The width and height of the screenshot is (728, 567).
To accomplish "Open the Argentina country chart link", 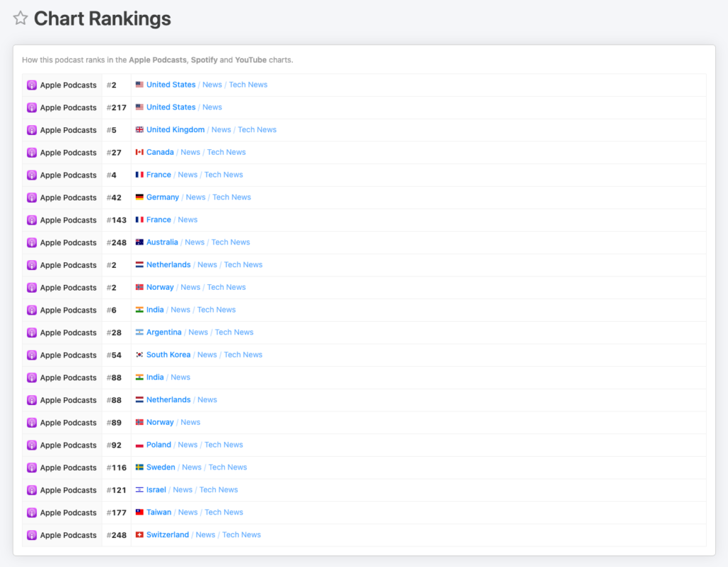I will 164,332.
